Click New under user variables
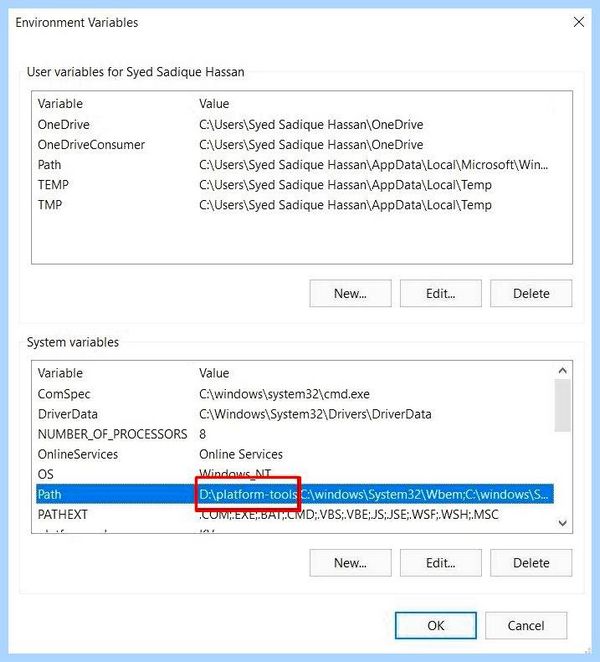 point(350,293)
